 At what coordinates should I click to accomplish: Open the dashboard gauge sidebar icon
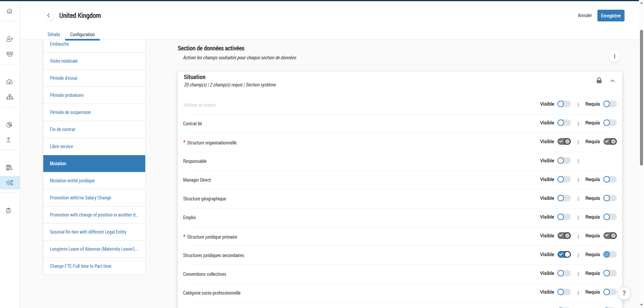point(9,82)
